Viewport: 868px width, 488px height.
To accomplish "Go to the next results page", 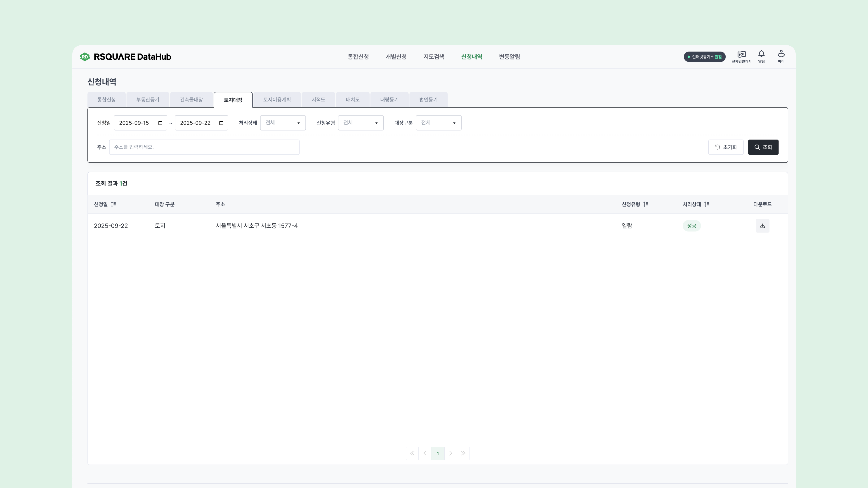I will coord(451,453).
